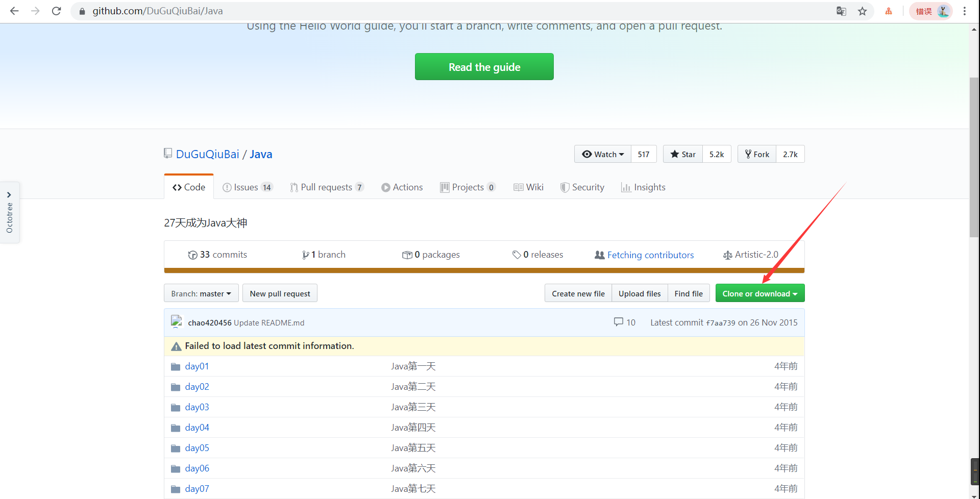This screenshot has height=499, width=980.
Task: Click the day03 folder icon
Action: point(176,407)
